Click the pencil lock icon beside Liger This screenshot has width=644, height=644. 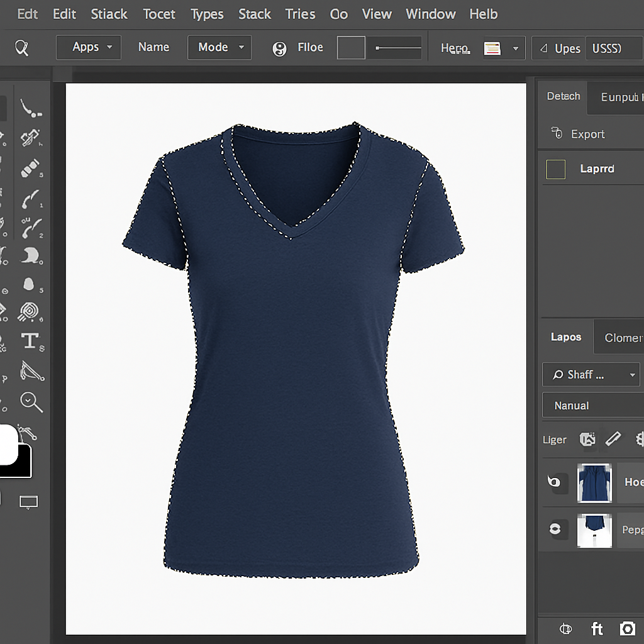pos(613,439)
